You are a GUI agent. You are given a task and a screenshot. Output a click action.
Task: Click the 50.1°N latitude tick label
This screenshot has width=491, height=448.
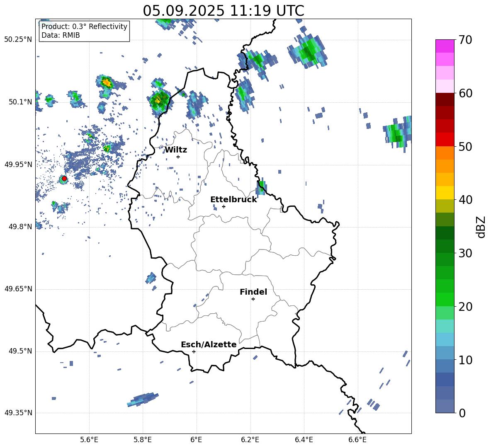[20, 102]
